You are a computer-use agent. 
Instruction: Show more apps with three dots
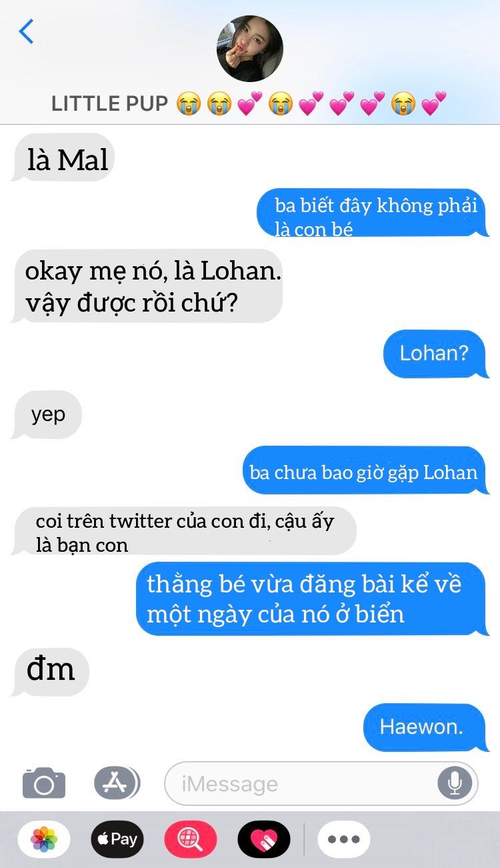coord(344,839)
